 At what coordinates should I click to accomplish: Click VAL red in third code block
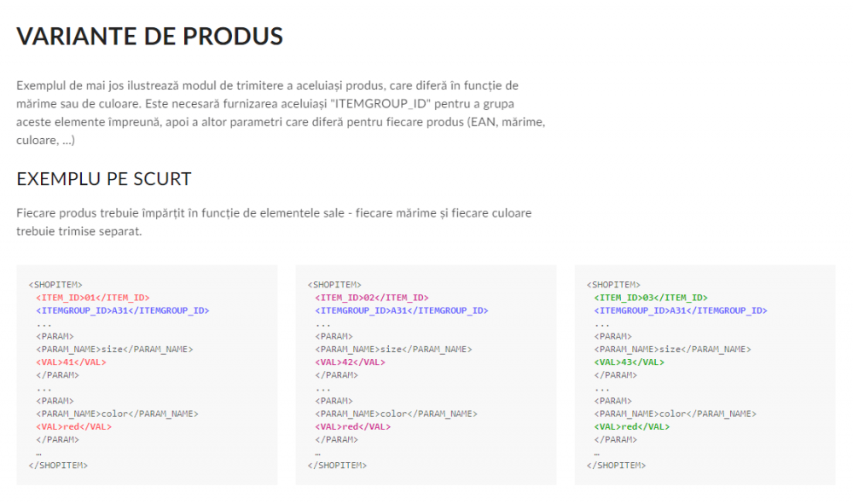pos(632,426)
